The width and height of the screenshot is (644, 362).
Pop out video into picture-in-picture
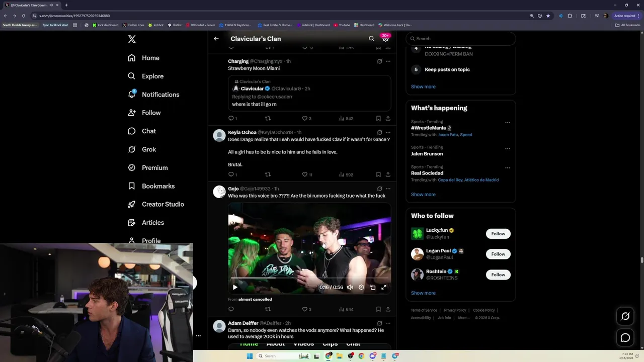click(x=373, y=288)
